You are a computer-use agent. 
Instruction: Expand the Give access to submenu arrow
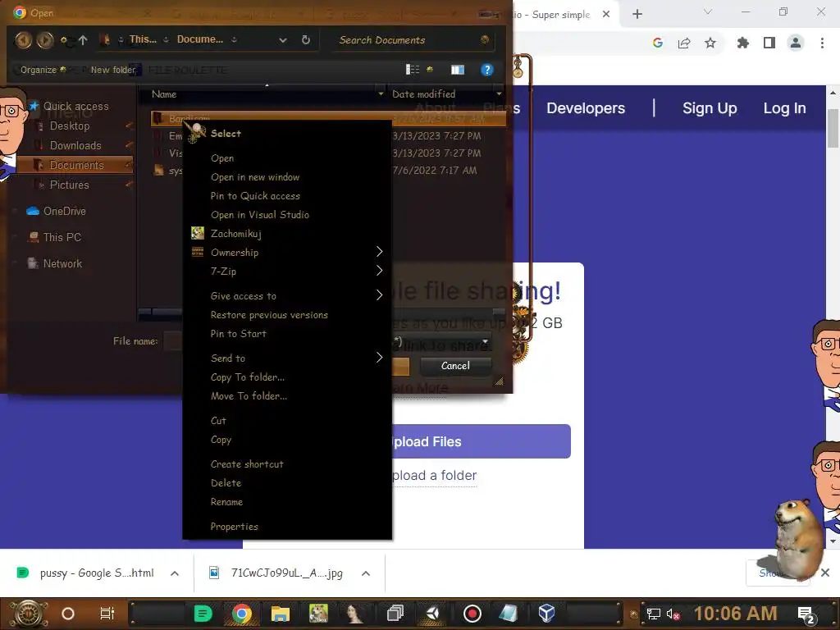click(379, 295)
